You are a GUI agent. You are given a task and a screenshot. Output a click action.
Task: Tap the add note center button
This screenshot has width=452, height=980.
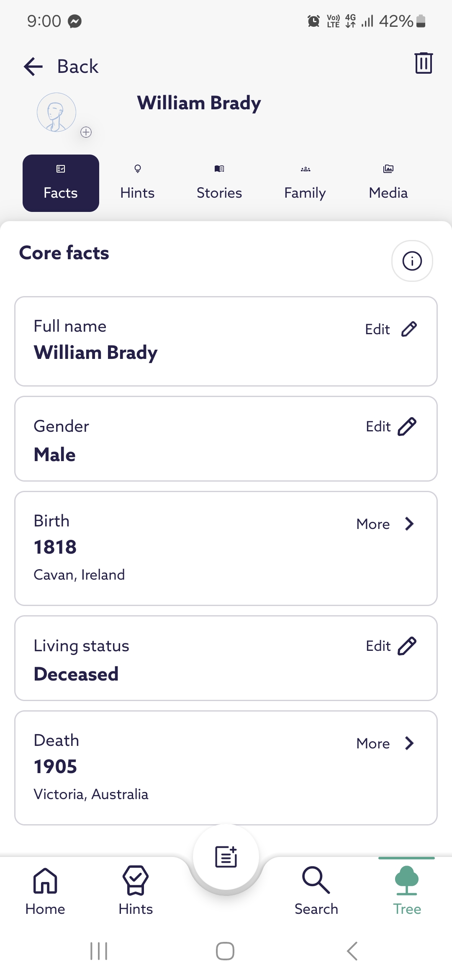(x=226, y=856)
